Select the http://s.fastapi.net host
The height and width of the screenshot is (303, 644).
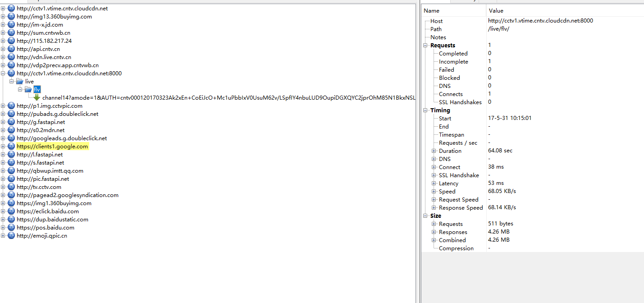pos(41,163)
